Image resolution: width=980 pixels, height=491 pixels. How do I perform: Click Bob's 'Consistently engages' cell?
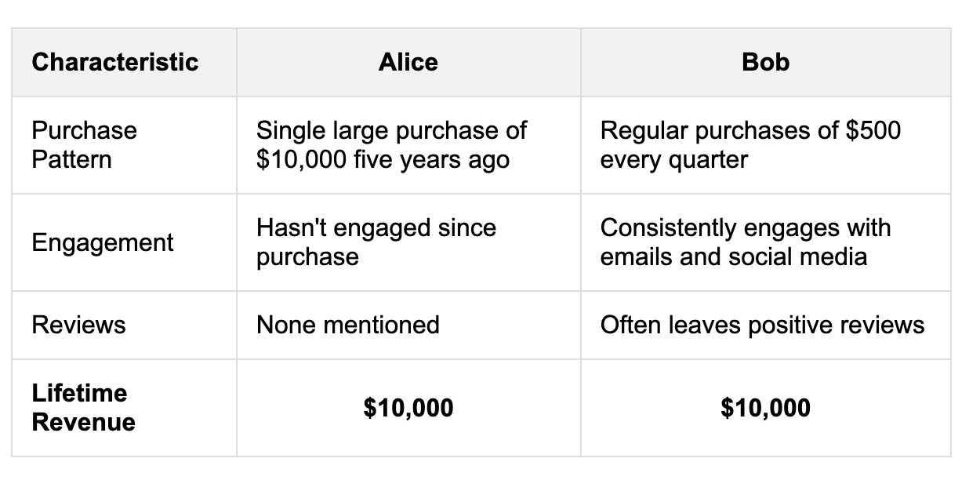click(765, 242)
